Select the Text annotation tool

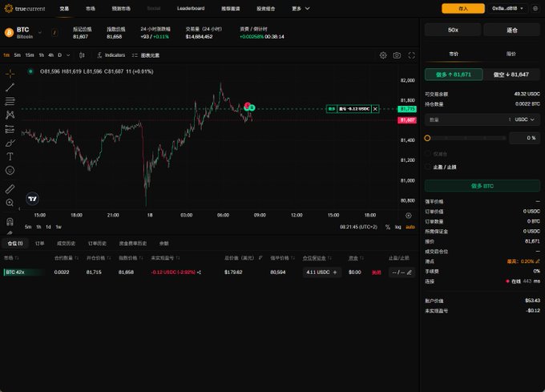coord(10,157)
